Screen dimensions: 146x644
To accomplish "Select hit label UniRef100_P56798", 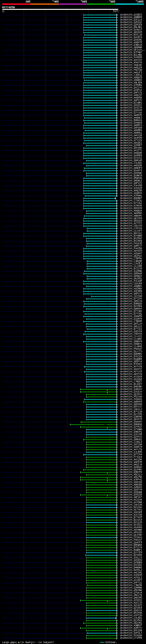I will point(131,70).
